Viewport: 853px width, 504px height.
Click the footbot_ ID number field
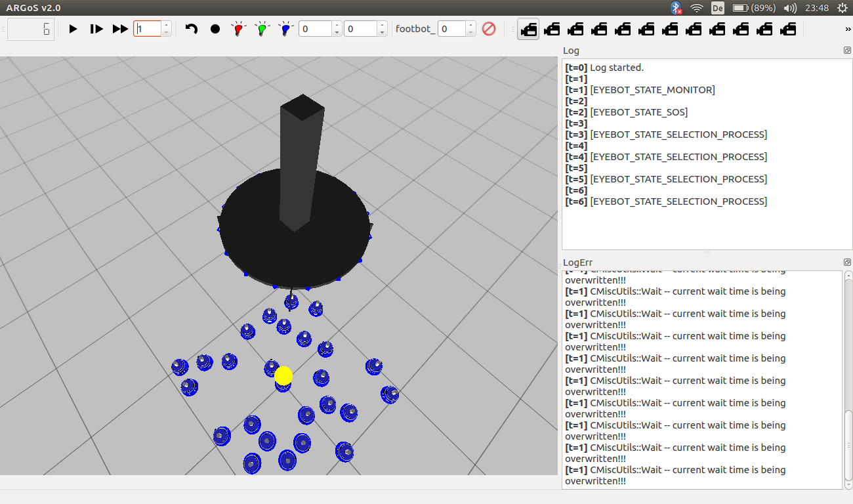click(x=451, y=29)
